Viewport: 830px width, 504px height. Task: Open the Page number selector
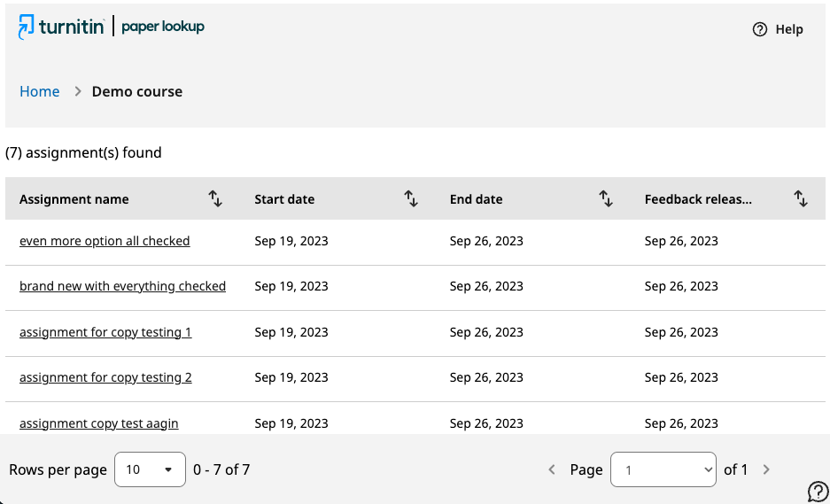663,469
